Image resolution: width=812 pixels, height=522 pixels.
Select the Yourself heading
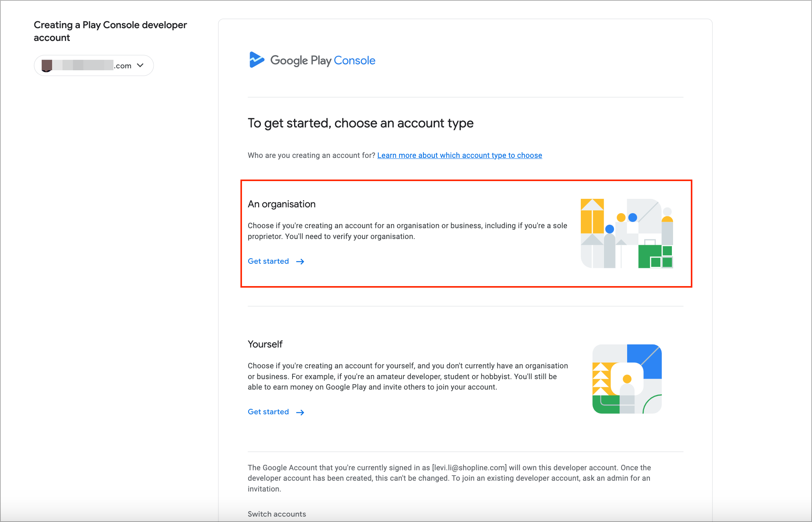(265, 344)
